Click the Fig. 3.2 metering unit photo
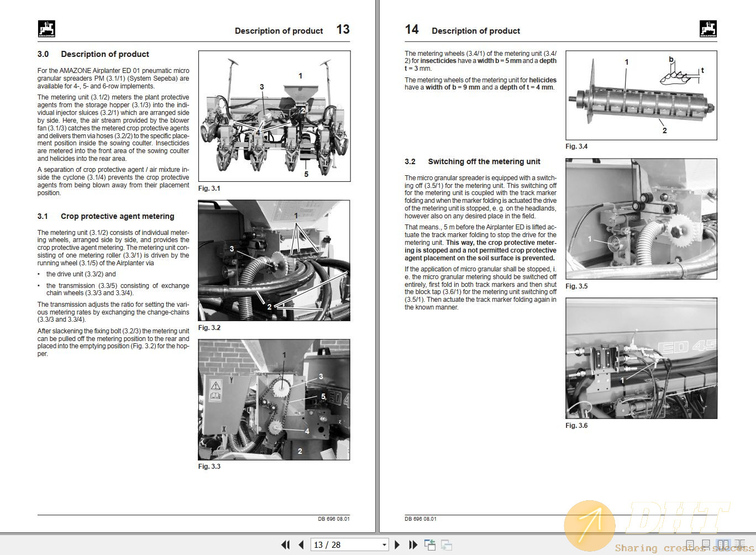 tap(274, 260)
